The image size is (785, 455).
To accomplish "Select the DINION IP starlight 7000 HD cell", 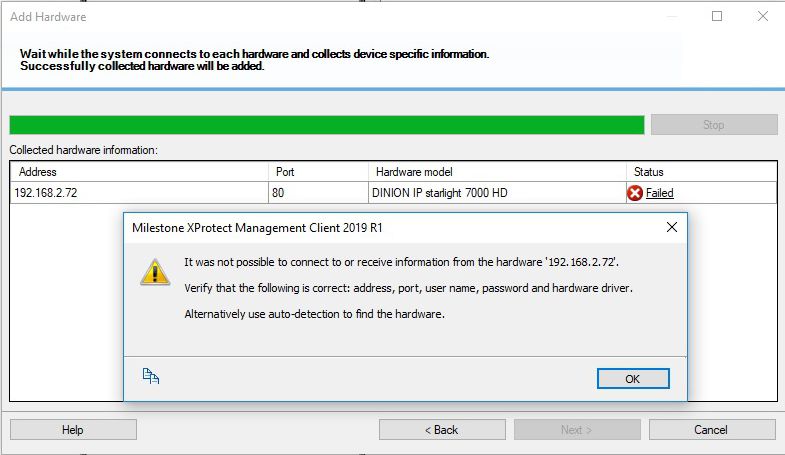I will tap(497, 193).
